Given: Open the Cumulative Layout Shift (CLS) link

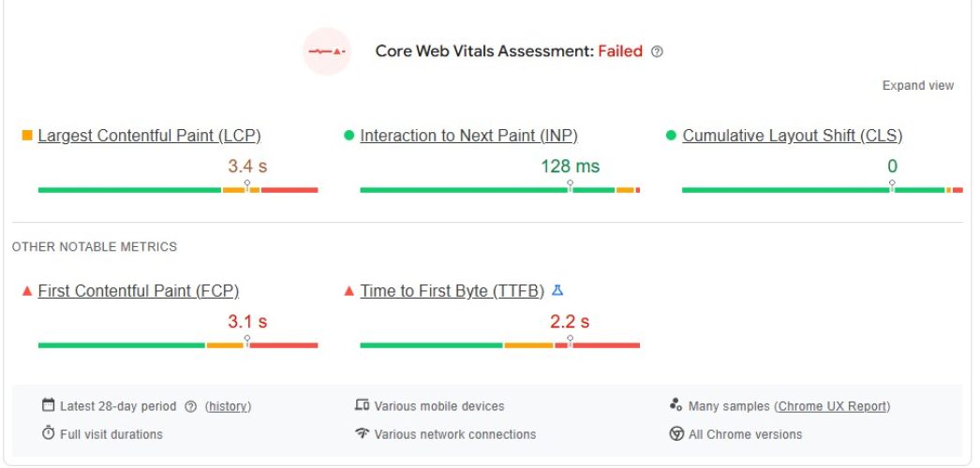Looking at the screenshot, I should click(x=792, y=136).
